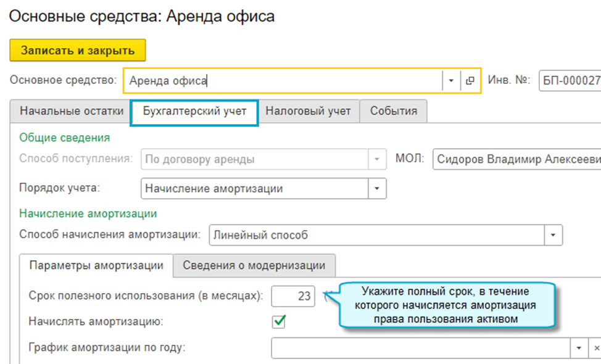Click the Инв. № input field
Viewport: 601px width, 364px height.
click(x=569, y=81)
